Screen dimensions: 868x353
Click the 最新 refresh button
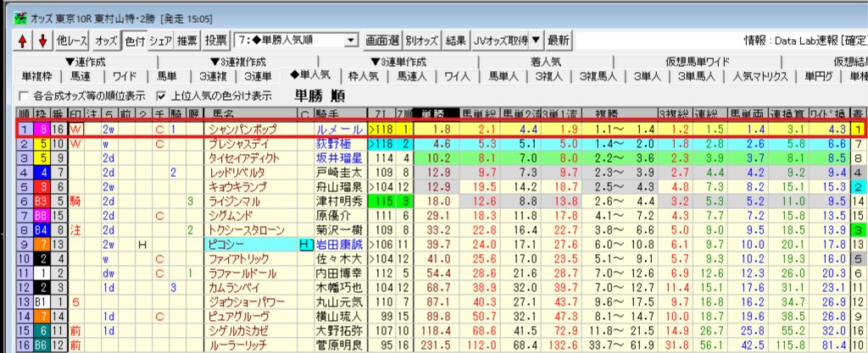point(559,40)
